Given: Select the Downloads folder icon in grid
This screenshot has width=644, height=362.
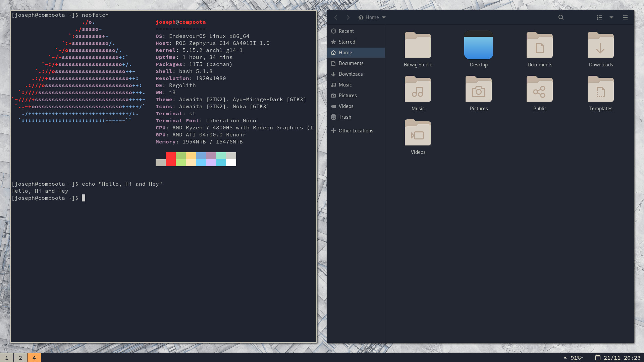Looking at the screenshot, I should click(x=601, y=45).
